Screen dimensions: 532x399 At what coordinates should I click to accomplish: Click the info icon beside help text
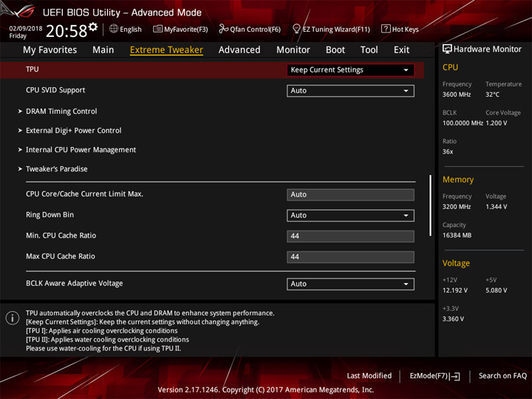tap(13, 318)
